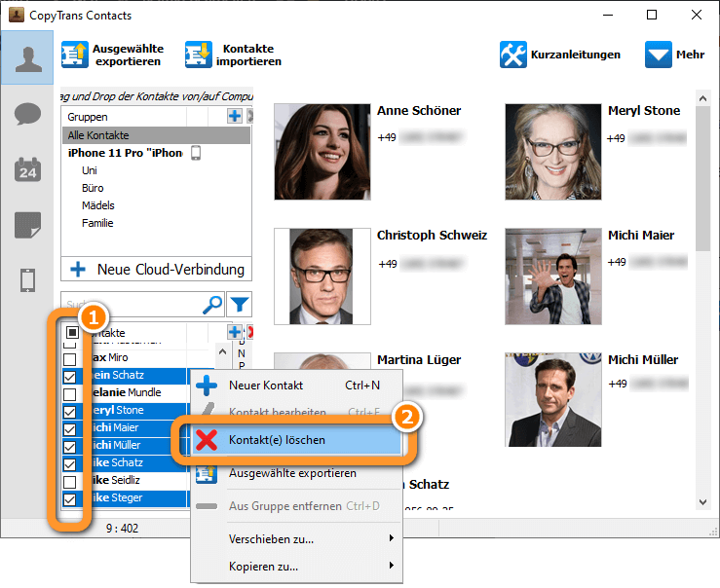Click the search magnifier icon

212,305
